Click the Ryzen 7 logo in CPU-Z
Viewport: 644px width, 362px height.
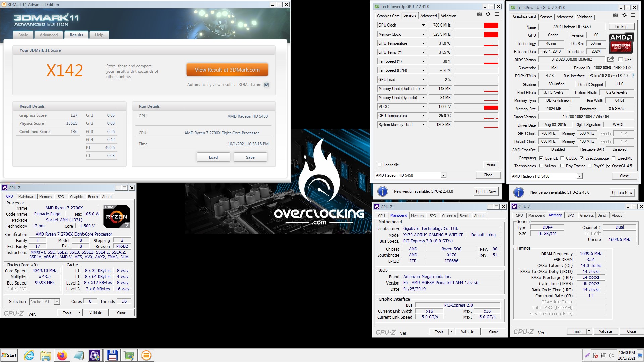point(116,216)
